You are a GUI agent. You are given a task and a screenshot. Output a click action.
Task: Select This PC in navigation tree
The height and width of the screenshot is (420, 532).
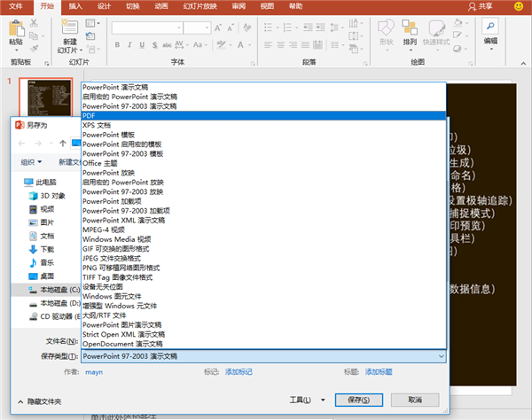(x=41, y=183)
